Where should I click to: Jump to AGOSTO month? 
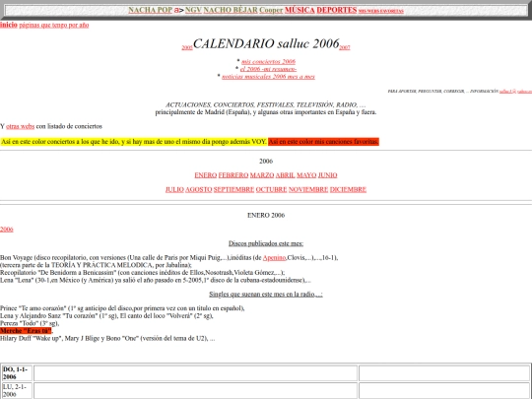click(199, 189)
